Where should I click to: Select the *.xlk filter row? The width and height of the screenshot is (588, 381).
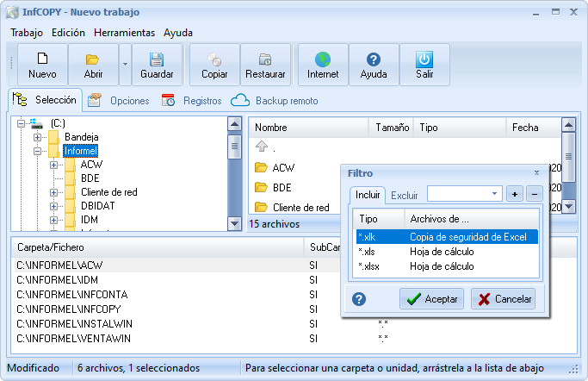(447, 237)
